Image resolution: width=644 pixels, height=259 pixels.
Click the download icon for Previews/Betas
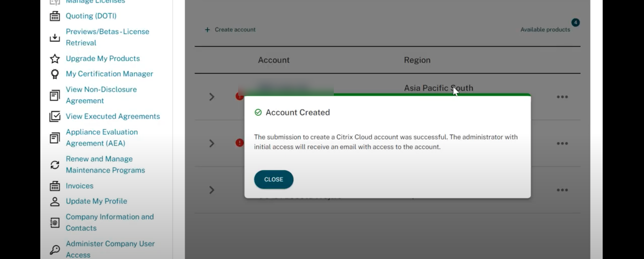tap(55, 38)
